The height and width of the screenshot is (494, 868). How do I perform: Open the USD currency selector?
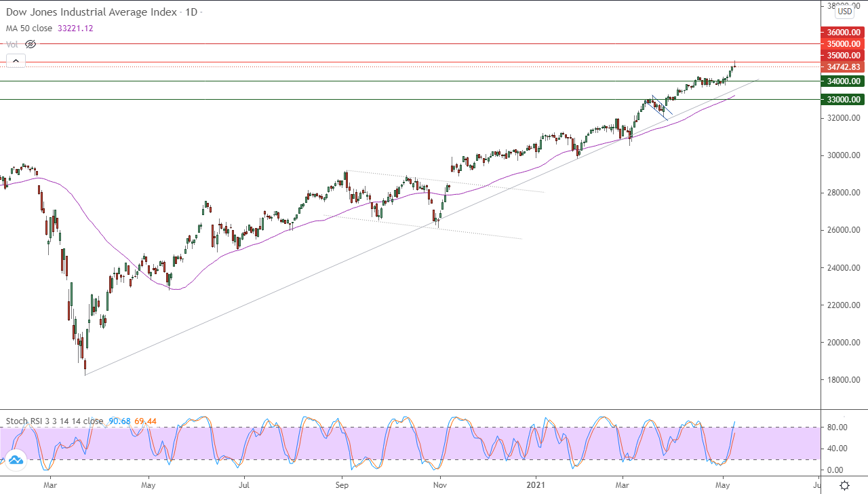844,11
